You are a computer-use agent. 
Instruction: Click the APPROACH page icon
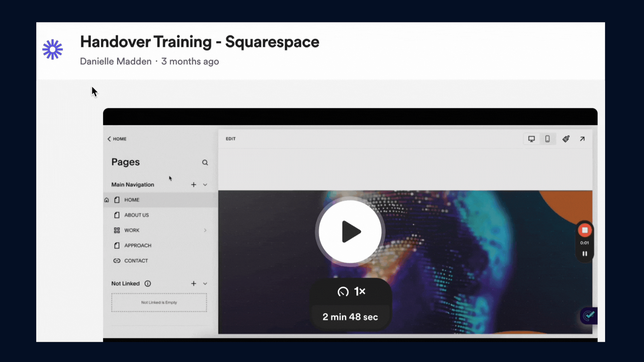[x=117, y=246]
